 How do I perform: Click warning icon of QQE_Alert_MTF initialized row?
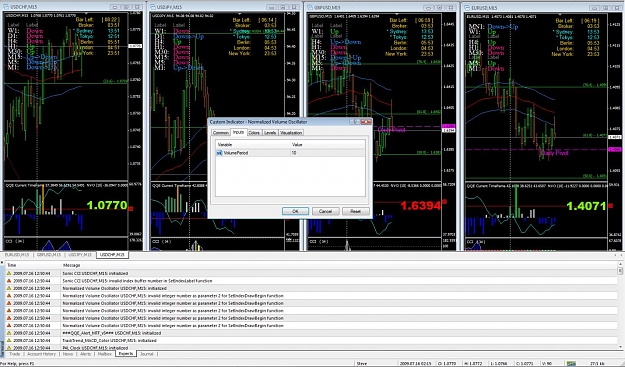9,333
